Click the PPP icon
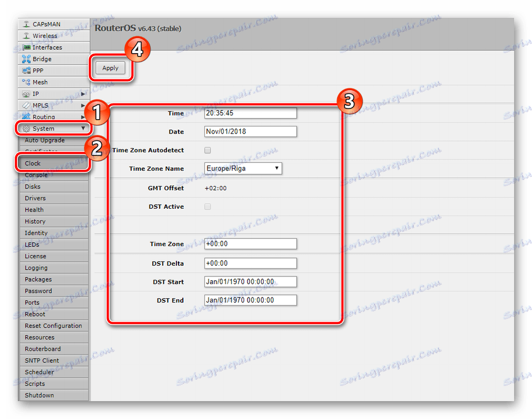 click(x=26, y=70)
